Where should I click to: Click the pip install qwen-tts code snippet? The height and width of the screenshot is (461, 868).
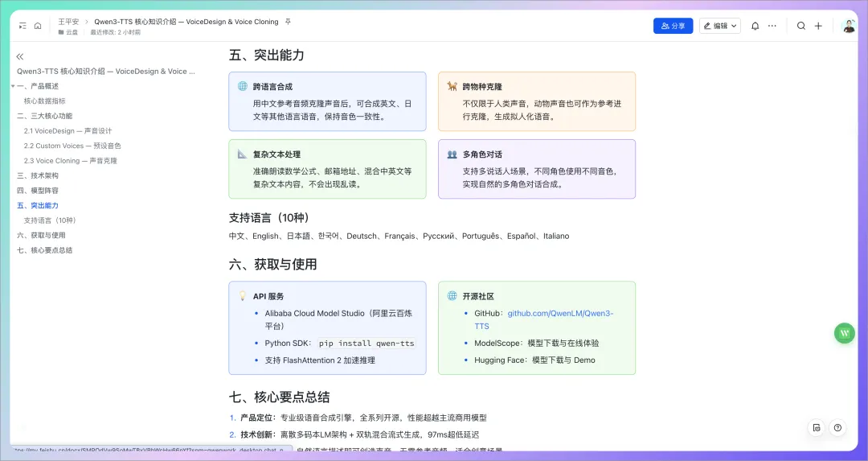tap(366, 344)
